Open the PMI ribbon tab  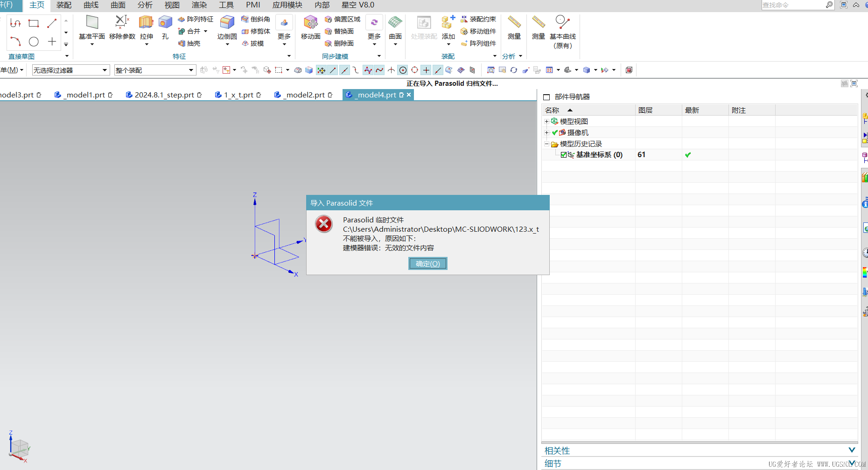point(253,5)
